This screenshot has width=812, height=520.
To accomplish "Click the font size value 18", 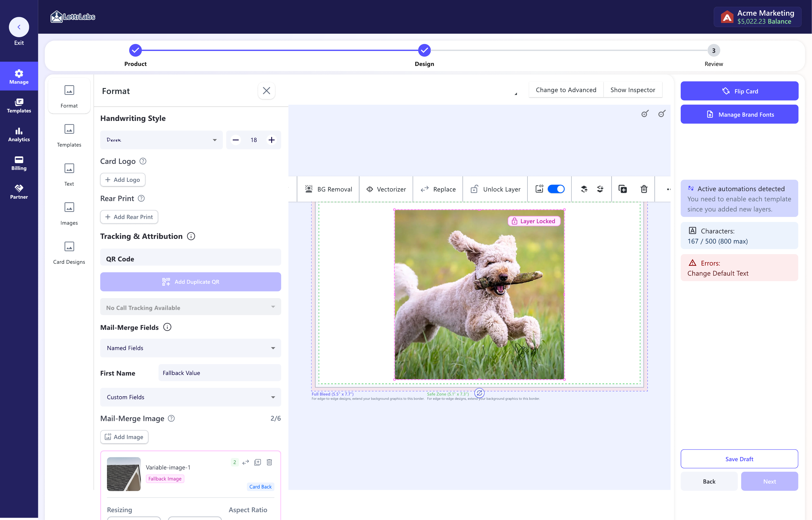I will tap(254, 140).
